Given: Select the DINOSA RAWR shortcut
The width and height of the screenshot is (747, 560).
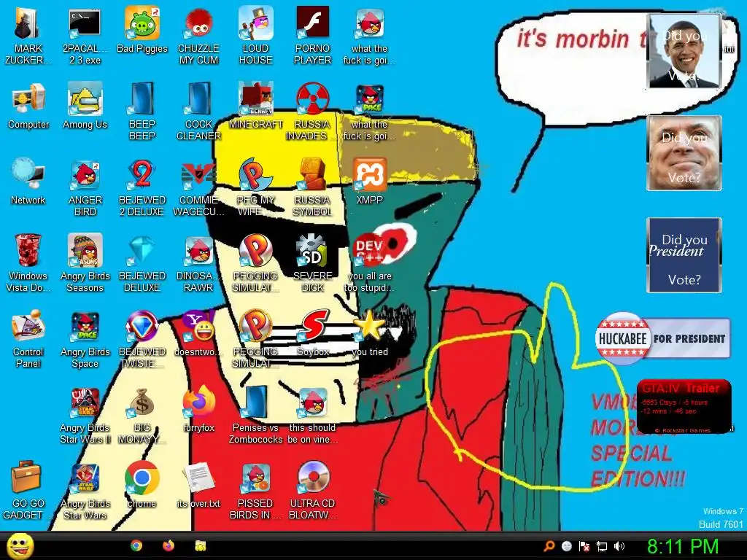Looking at the screenshot, I should click(198, 263).
